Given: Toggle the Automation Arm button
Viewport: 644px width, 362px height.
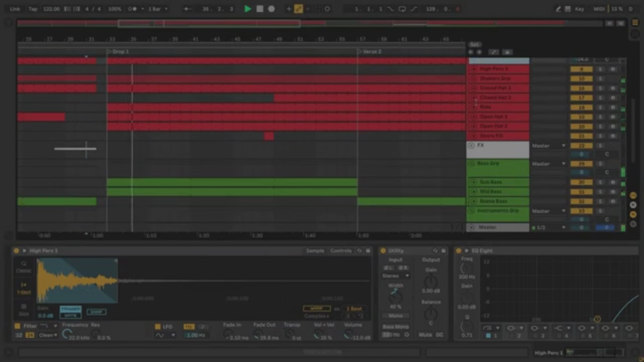Looking at the screenshot, I should pos(298,9).
